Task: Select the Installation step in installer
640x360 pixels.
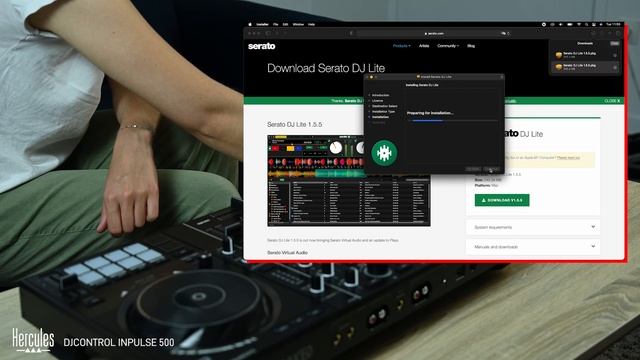Action: 380,117
